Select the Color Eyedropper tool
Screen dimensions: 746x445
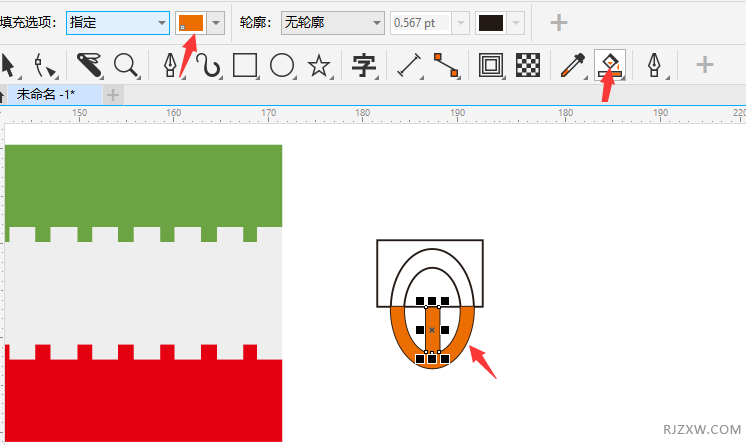pos(573,65)
